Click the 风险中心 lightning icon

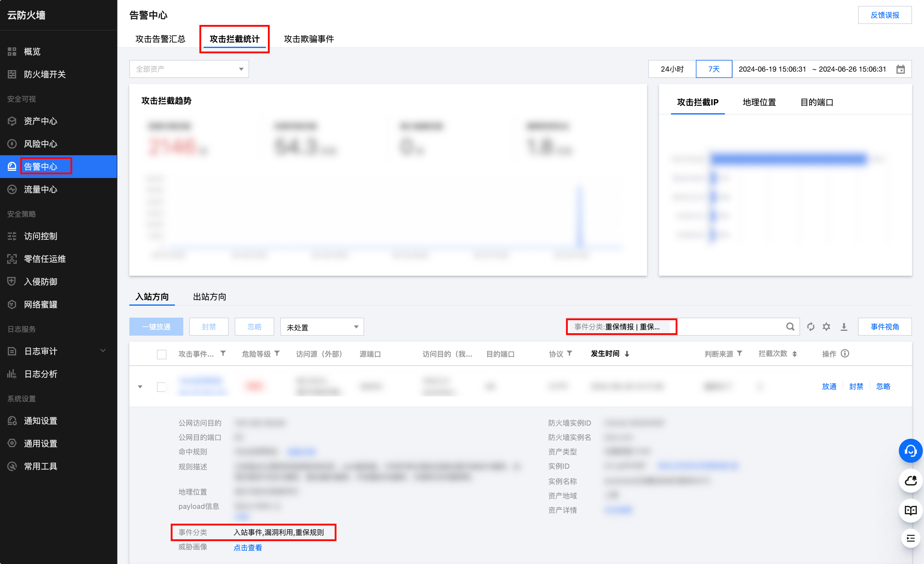tap(12, 144)
